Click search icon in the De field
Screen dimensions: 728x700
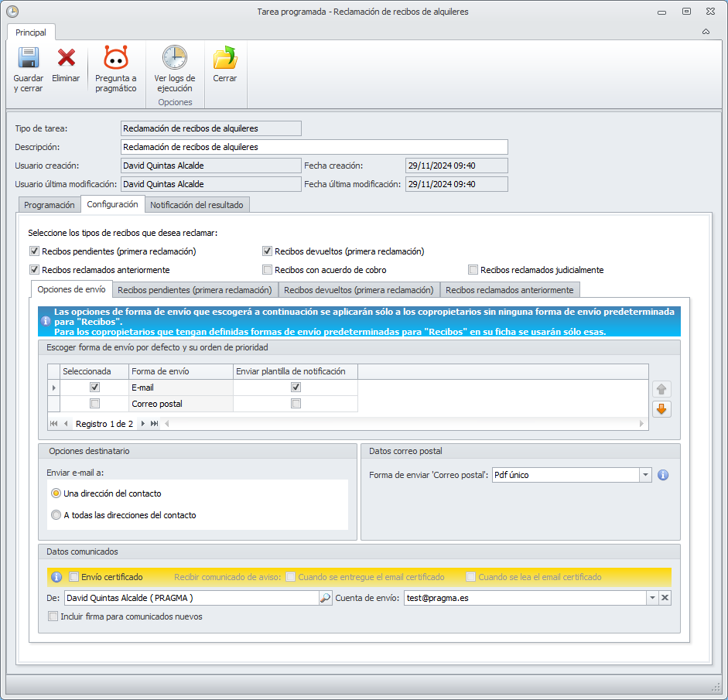point(326,598)
